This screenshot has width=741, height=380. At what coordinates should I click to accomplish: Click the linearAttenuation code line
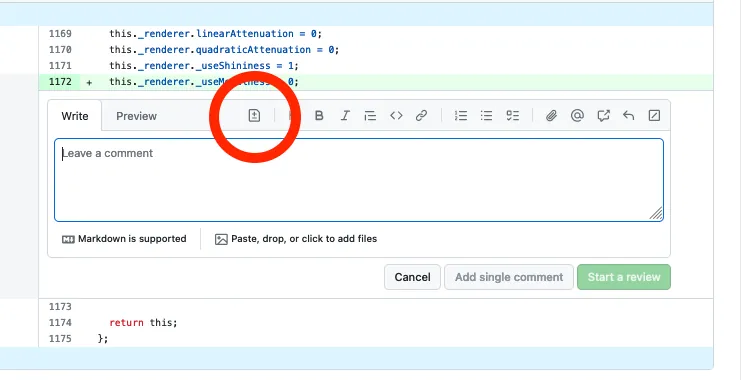click(x=215, y=34)
